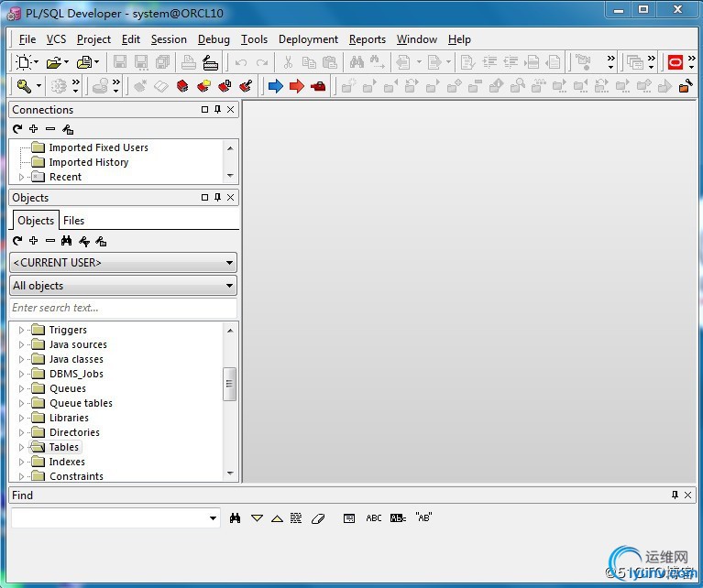Screen dimensions: 703x588
Task: Click the red Oracle icon in toolbar
Action: click(676, 62)
